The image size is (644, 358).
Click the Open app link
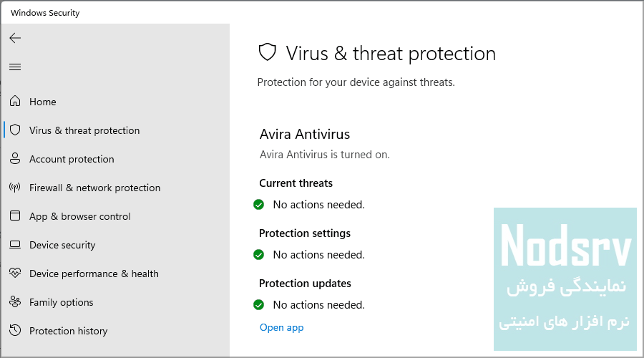click(282, 328)
